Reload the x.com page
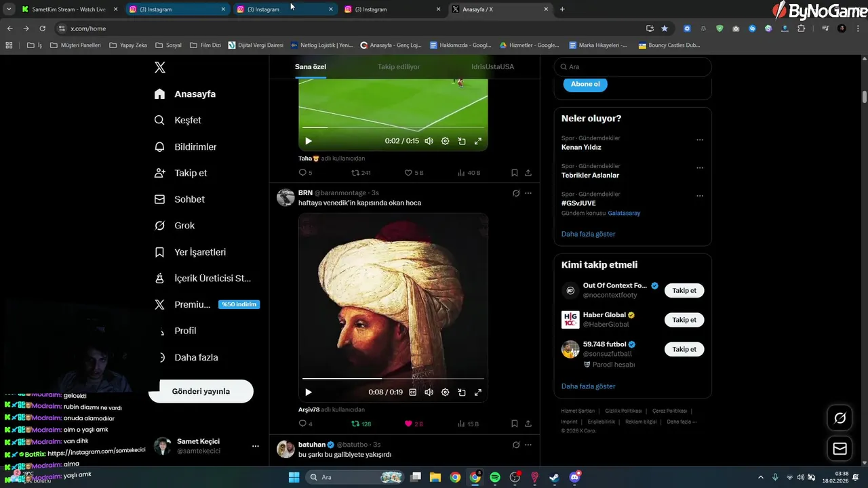Image resolution: width=868 pixels, height=488 pixels. pyautogui.click(x=42, y=28)
